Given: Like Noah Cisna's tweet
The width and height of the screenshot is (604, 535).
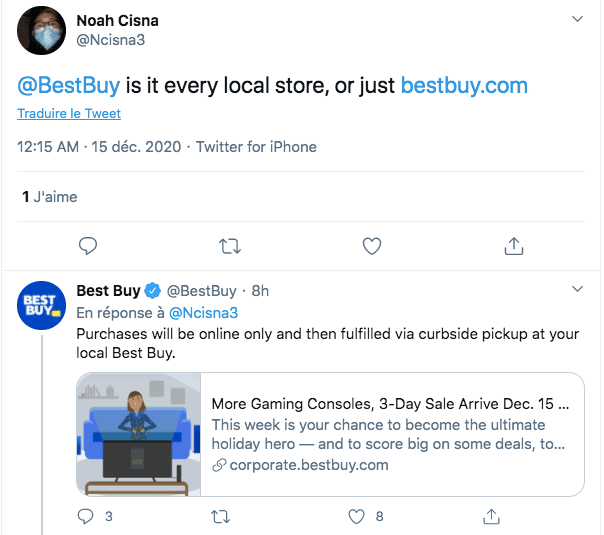Looking at the screenshot, I should pos(371,245).
